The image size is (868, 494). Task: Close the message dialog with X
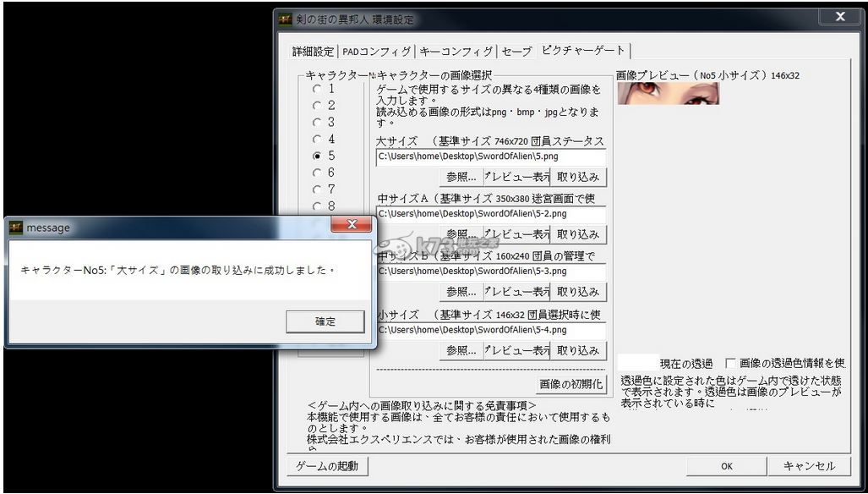352,226
